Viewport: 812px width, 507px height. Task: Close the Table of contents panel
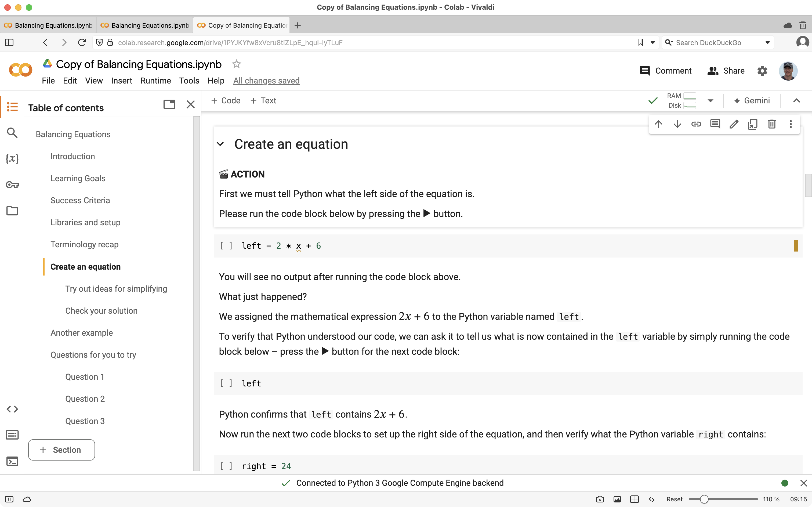[191, 104]
